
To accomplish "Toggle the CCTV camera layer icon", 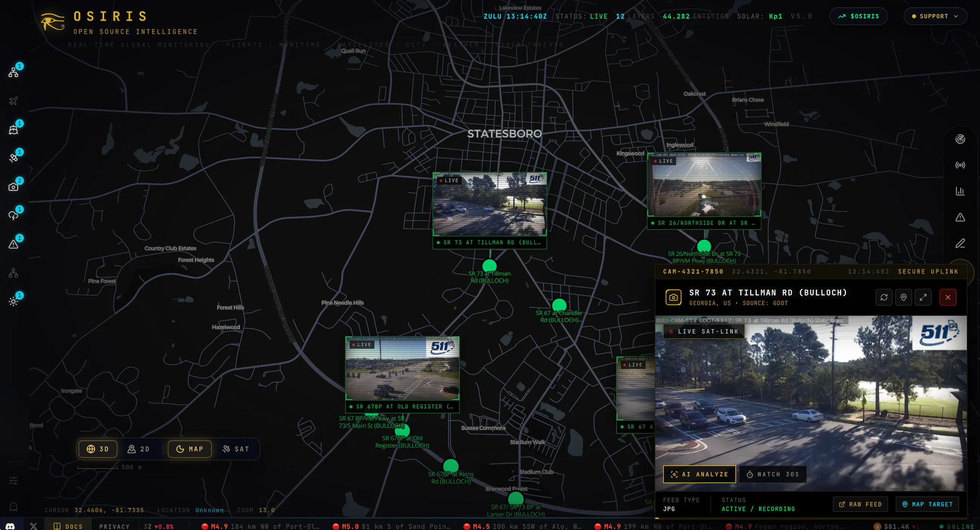I will click(13, 187).
